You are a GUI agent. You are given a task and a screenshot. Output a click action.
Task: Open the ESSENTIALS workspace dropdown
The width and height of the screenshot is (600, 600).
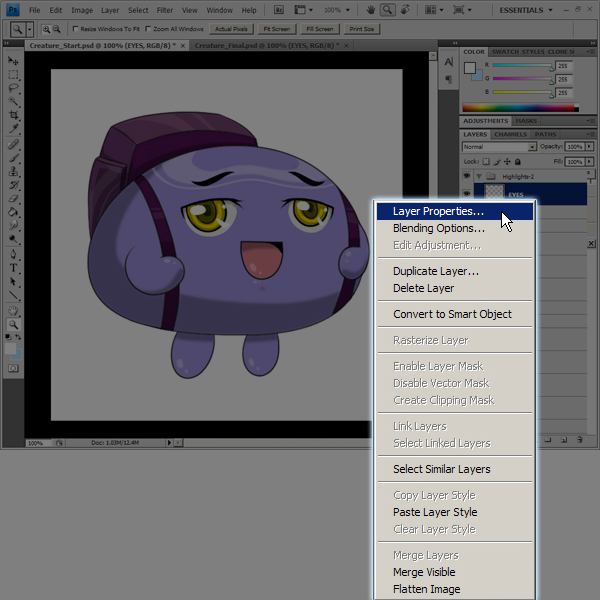526,10
